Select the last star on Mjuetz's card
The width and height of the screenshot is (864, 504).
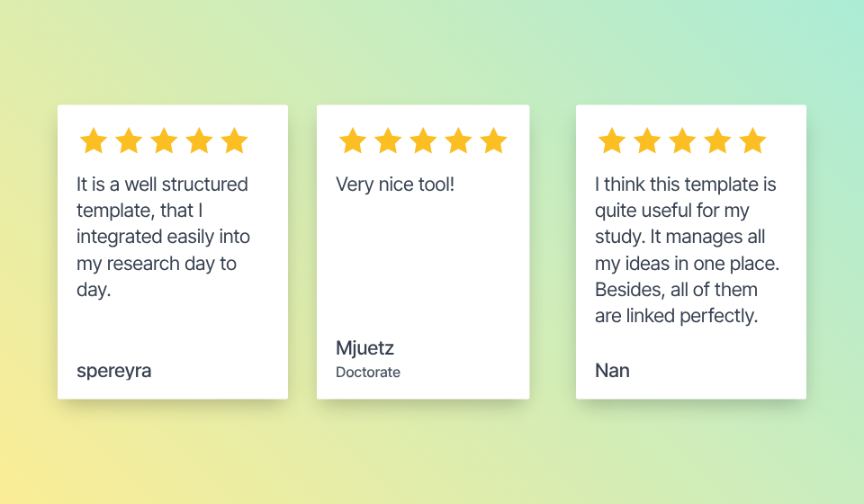tap(494, 140)
